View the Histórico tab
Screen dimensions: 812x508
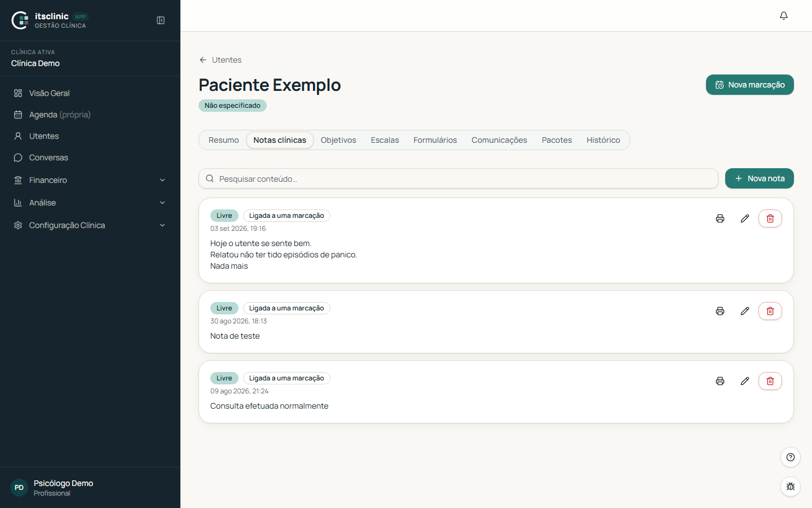603,140
